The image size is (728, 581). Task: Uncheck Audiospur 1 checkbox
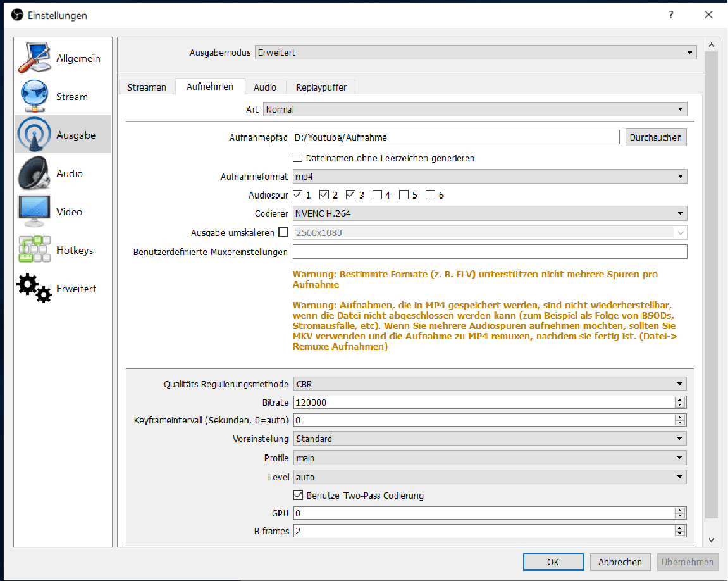click(298, 194)
